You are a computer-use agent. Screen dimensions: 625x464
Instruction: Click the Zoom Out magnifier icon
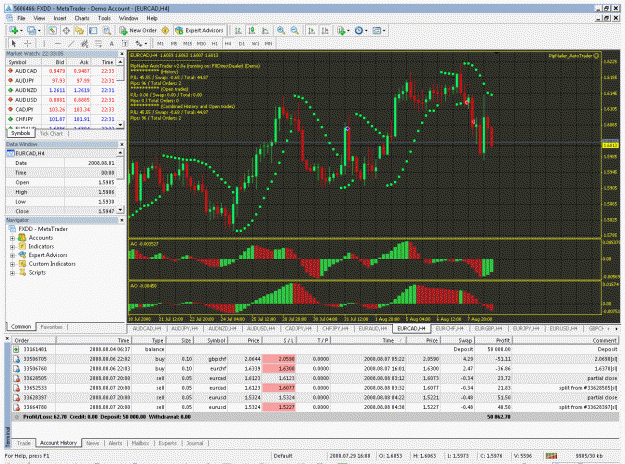295,30
